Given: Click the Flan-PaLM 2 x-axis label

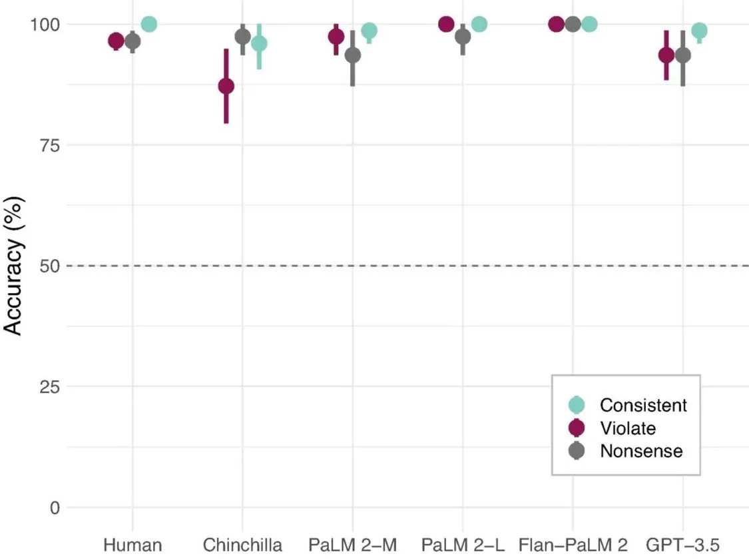Looking at the screenshot, I should tap(573, 545).
